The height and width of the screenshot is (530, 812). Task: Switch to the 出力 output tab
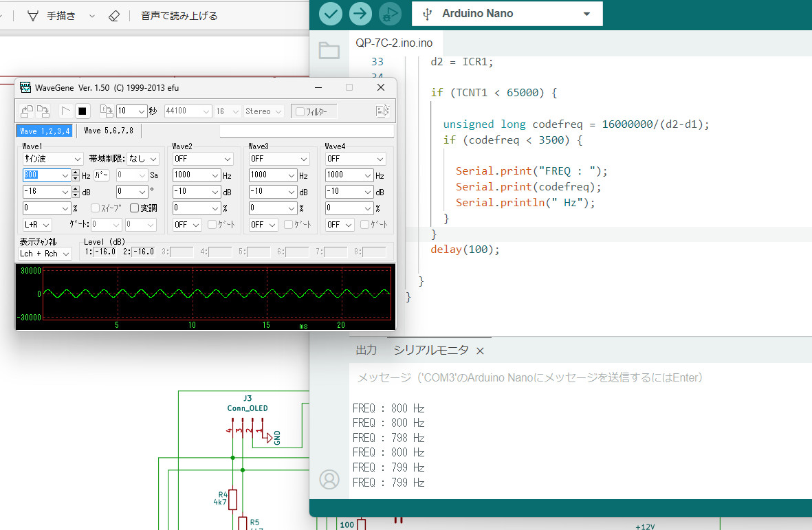pos(366,351)
